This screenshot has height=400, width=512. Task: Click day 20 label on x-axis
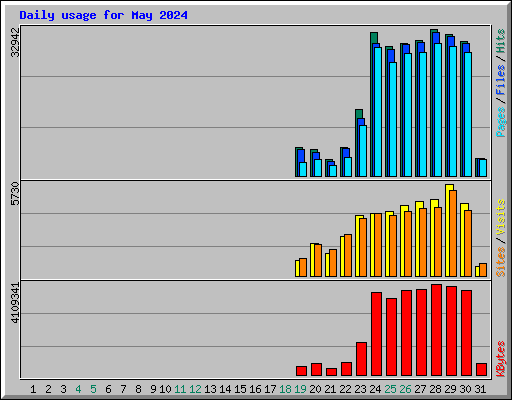coord(315,389)
